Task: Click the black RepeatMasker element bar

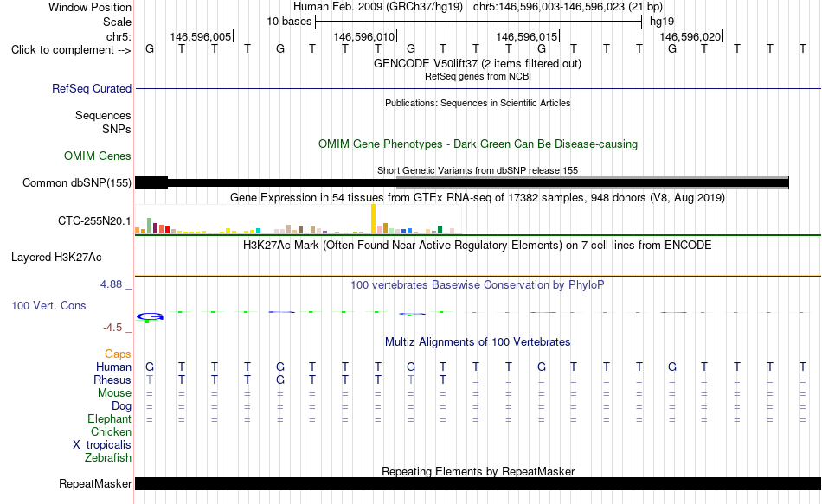Action: point(478,483)
